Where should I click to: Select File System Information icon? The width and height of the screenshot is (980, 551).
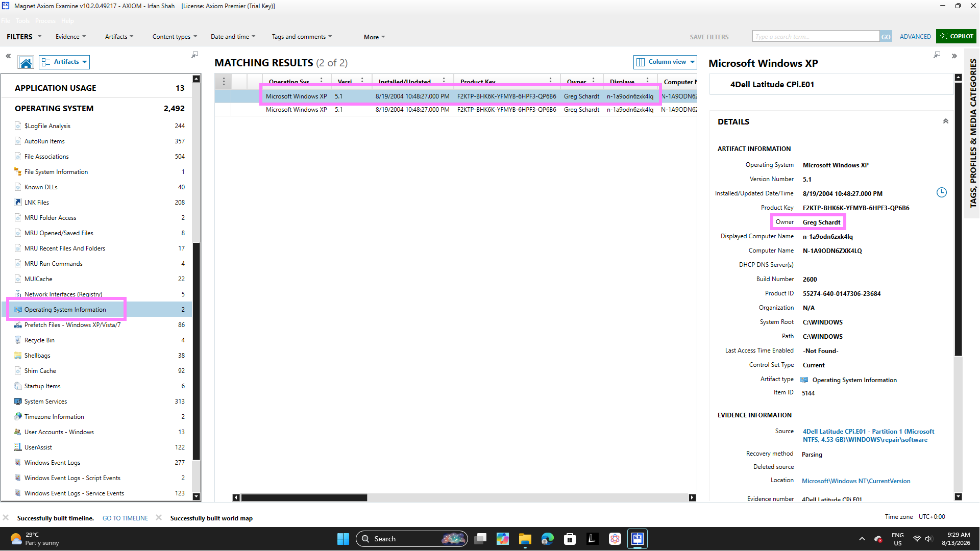tap(18, 171)
